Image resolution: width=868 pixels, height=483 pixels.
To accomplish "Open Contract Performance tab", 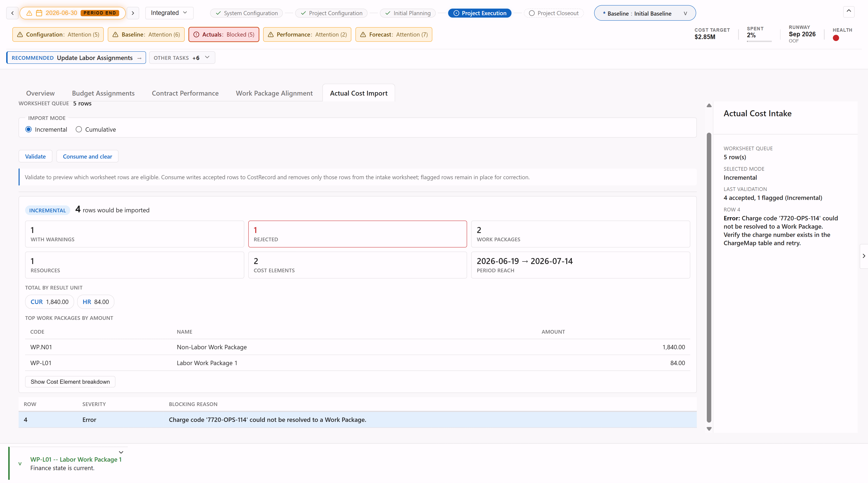I will [x=185, y=94].
